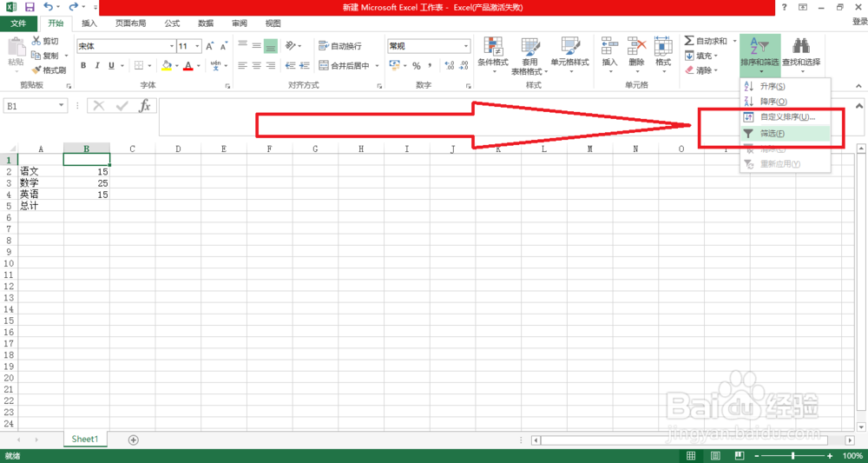The height and width of the screenshot is (463, 868).
Task: Open the File (文件) tab
Action: 18,23
